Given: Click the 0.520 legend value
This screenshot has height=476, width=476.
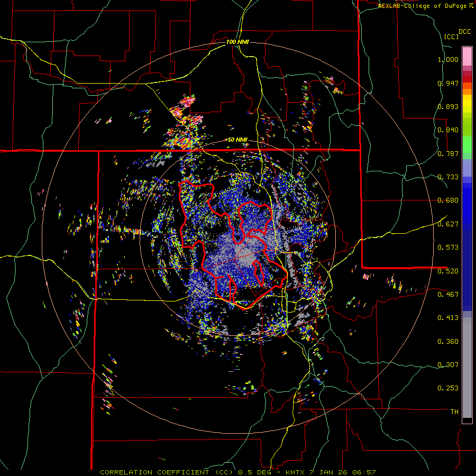Looking at the screenshot, I should pyautogui.click(x=448, y=271).
